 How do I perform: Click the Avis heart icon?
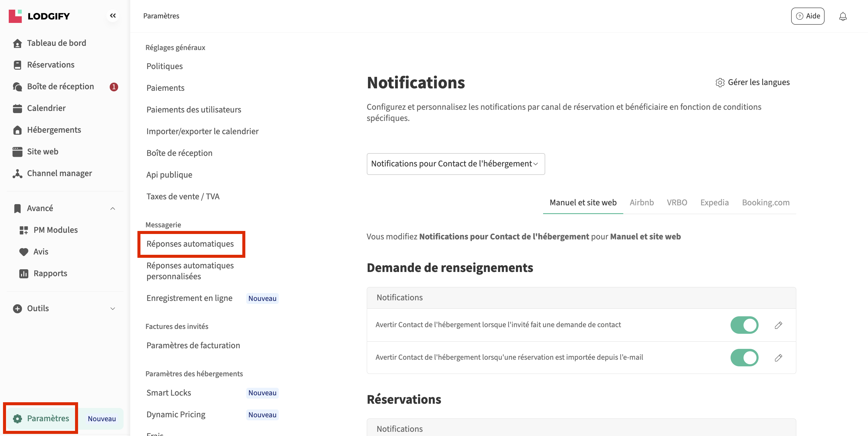[24, 252]
